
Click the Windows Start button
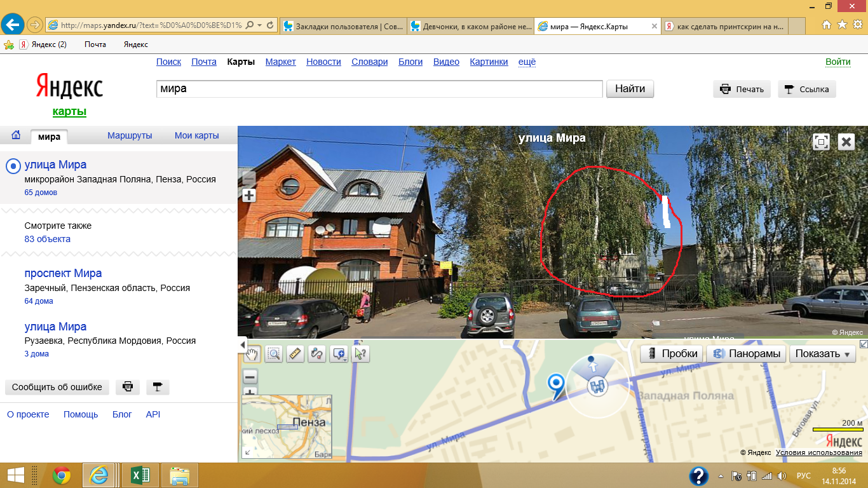tap(15, 475)
